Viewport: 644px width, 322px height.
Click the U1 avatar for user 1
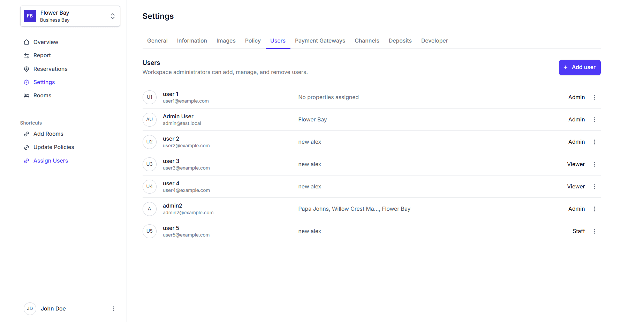150,97
